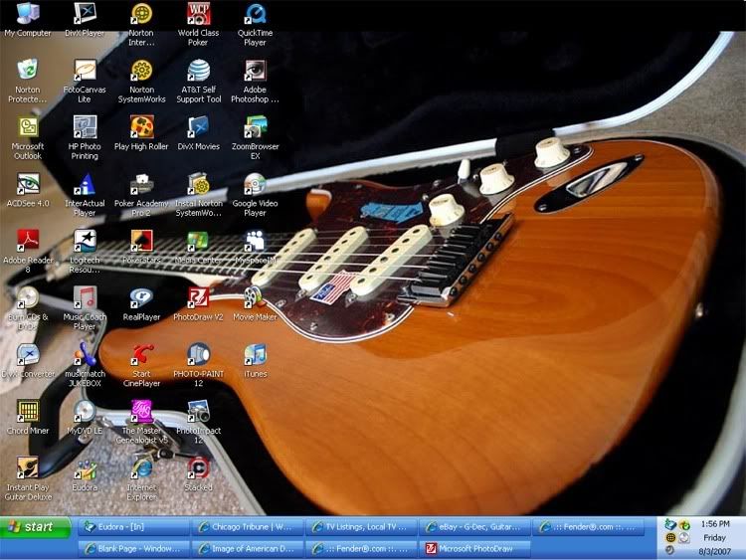Image resolution: width=746 pixels, height=560 pixels.
Task: Switch to Eudora - [In] taskbar window
Action: pos(133,527)
